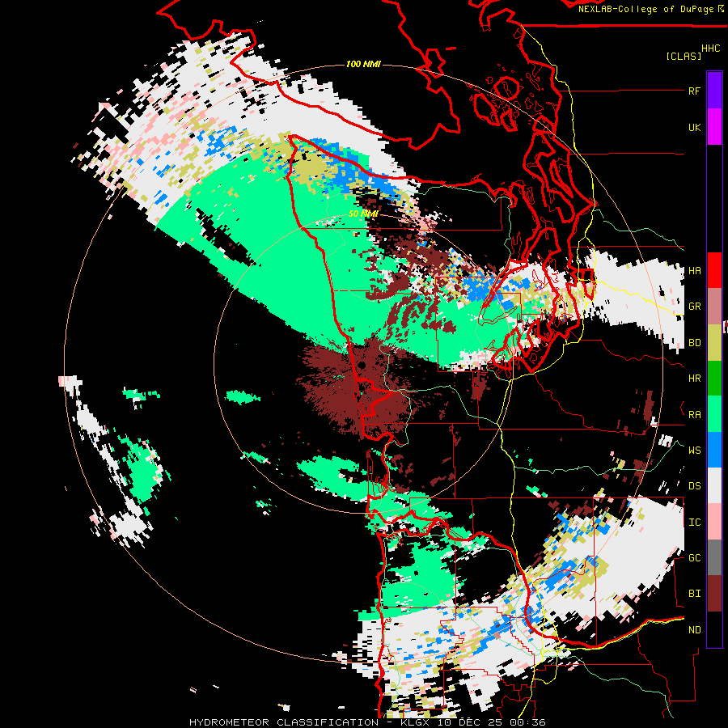Click the 100 NMI range ring label
The width and height of the screenshot is (728, 728).
(x=363, y=64)
